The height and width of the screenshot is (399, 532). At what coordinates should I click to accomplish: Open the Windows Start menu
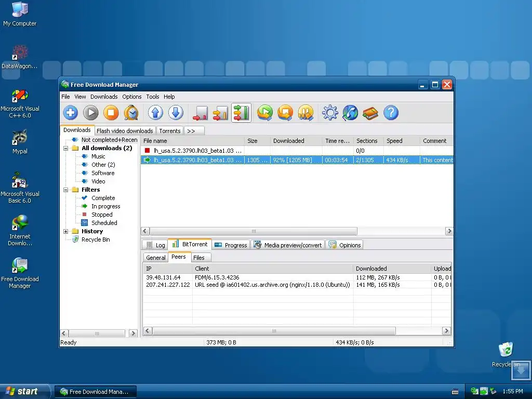tap(25, 391)
